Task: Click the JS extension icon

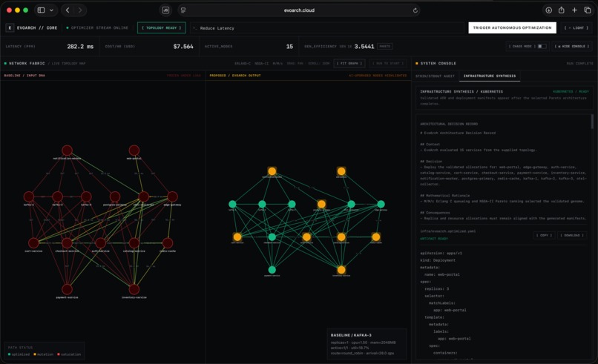Action: point(165,10)
